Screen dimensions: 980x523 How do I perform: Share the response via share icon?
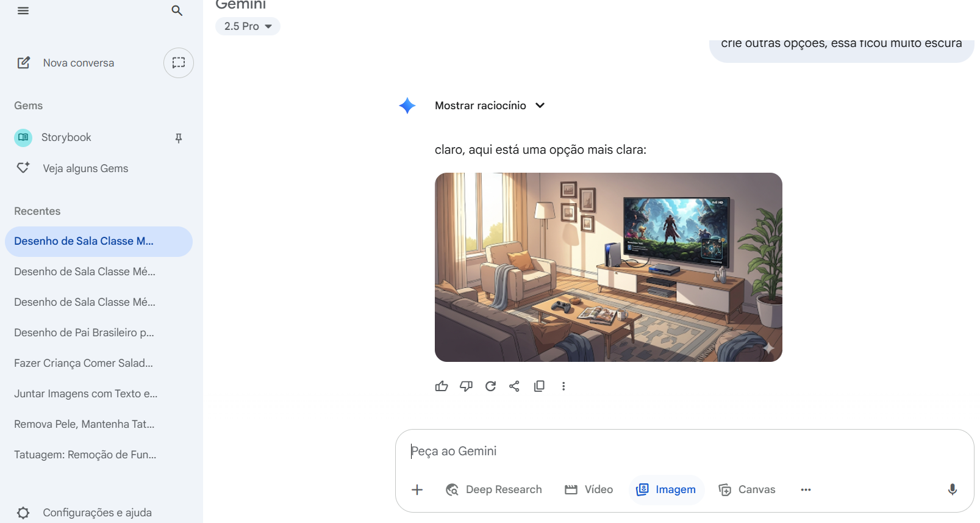click(515, 386)
